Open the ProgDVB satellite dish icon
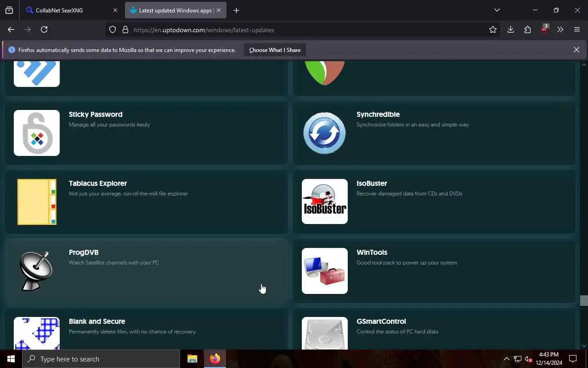Image resolution: width=588 pixels, height=368 pixels. point(37,271)
